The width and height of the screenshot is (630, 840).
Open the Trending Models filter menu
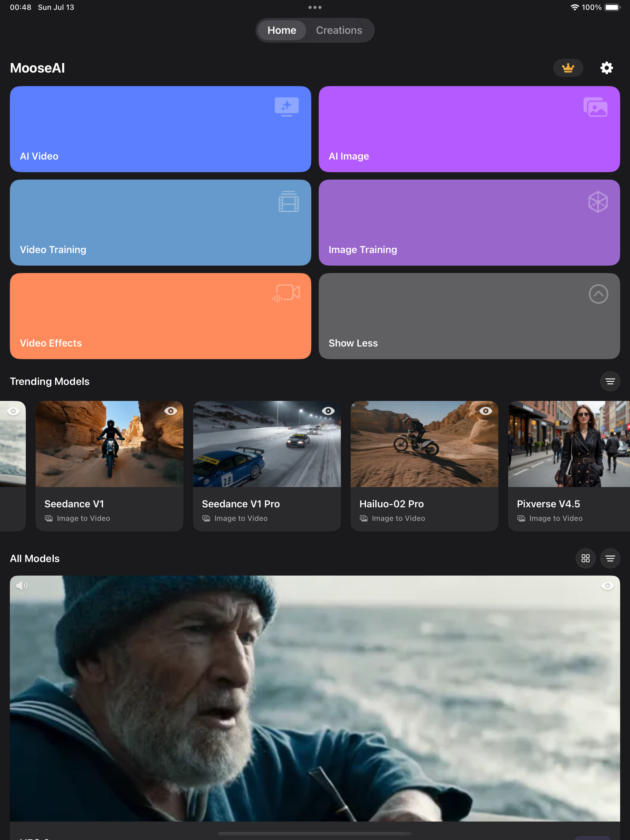(610, 381)
